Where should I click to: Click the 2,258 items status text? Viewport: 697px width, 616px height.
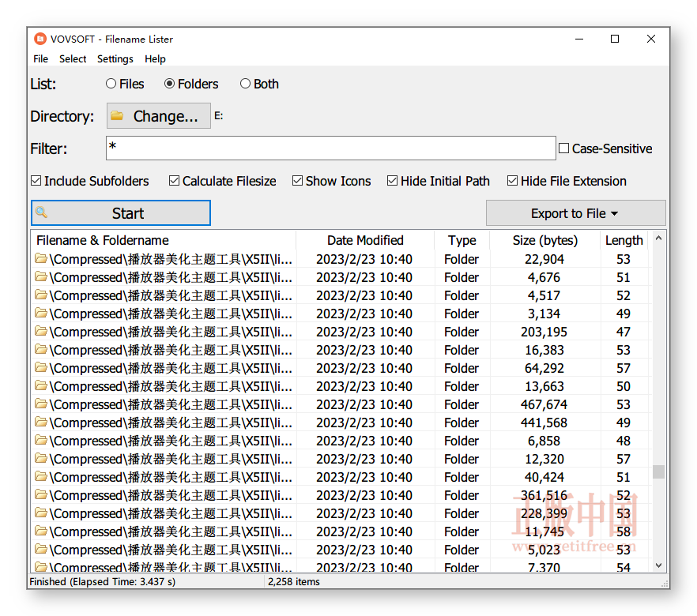[294, 581]
